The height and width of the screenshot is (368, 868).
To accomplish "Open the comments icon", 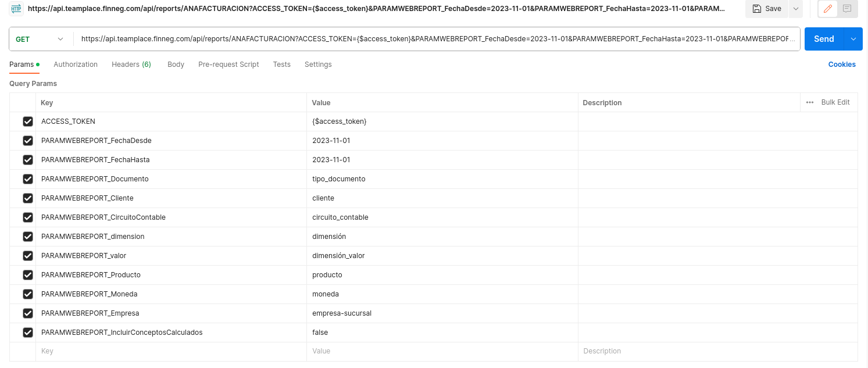I will click(x=847, y=9).
